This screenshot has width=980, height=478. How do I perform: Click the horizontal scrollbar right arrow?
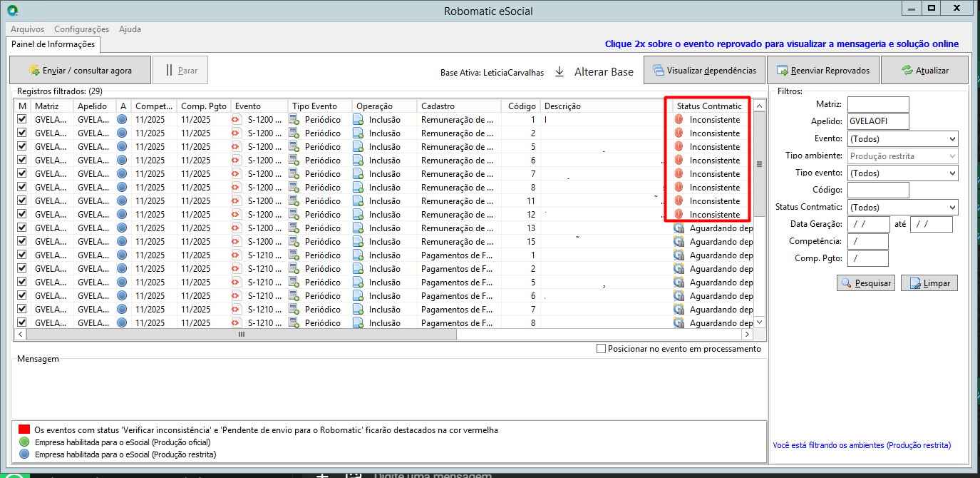(x=747, y=334)
